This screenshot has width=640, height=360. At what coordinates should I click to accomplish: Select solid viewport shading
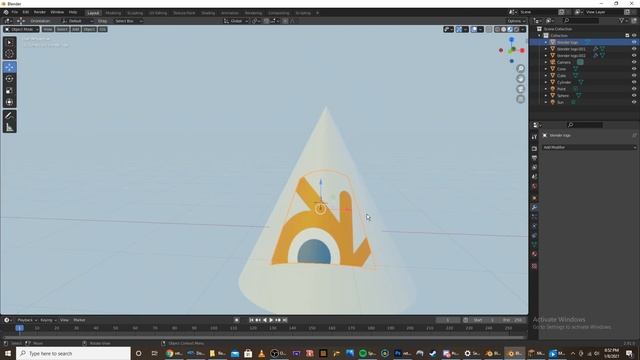tap(504, 29)
